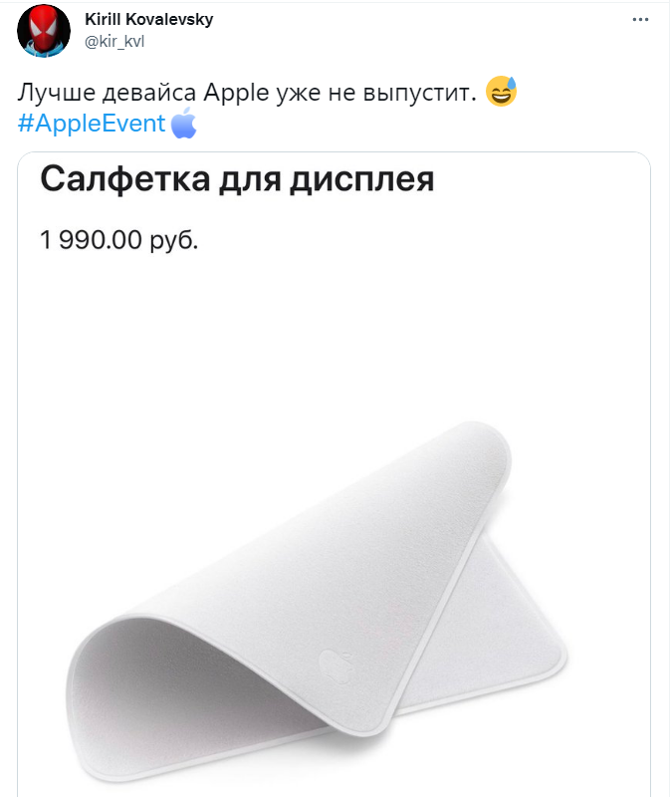Image resolution: width=672 pixels, height=797 pixels.
Task: Click the word 'девайса' in the tweet
Action: point(149,93)
